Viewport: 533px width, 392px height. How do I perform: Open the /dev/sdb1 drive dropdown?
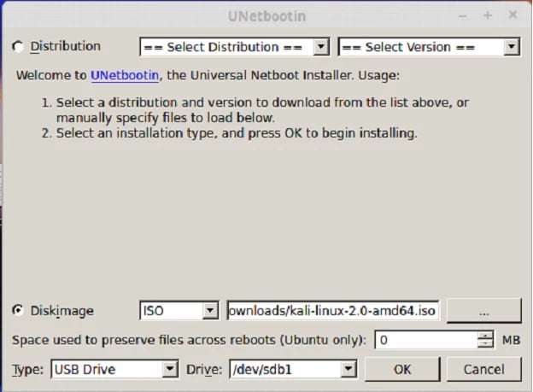tap(293, 369)
